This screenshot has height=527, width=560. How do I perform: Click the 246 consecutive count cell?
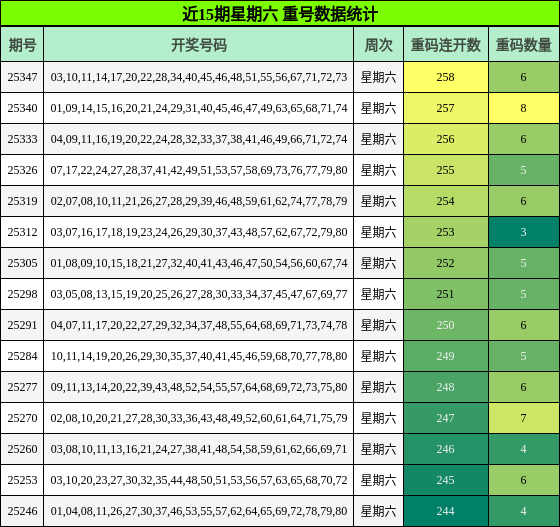click(446, 449)
